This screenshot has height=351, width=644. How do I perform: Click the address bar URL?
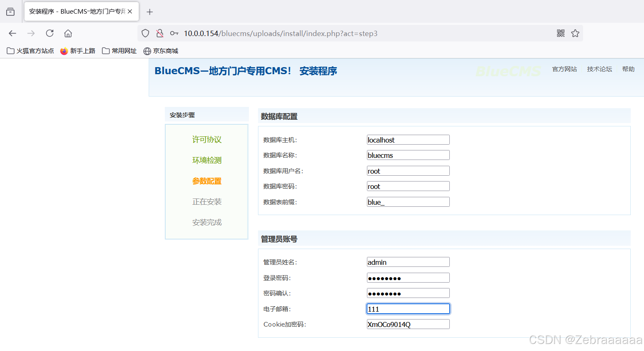[x=281, y=34]
